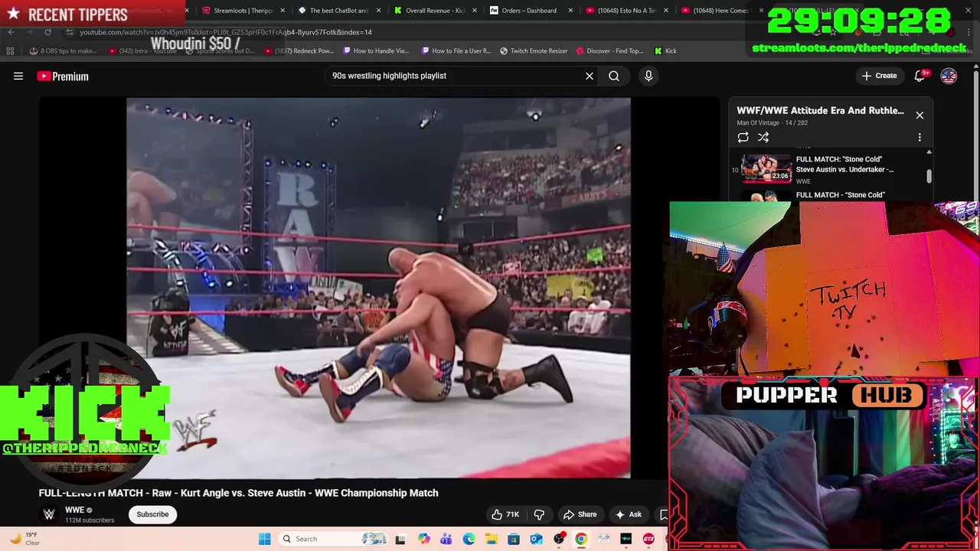This screenshot has height=551, width=980.
Task: Clear the search box with the X
Action: 590,76
